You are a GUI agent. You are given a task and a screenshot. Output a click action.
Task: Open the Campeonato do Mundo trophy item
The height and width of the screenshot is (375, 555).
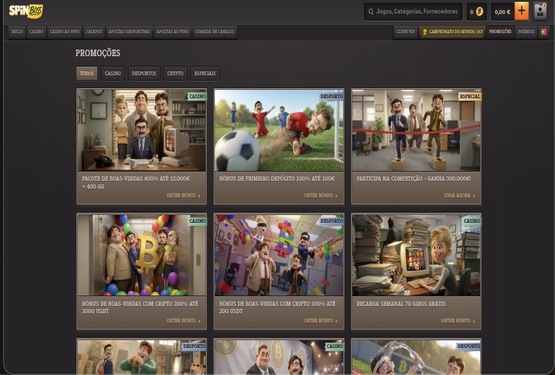point(453,32)
